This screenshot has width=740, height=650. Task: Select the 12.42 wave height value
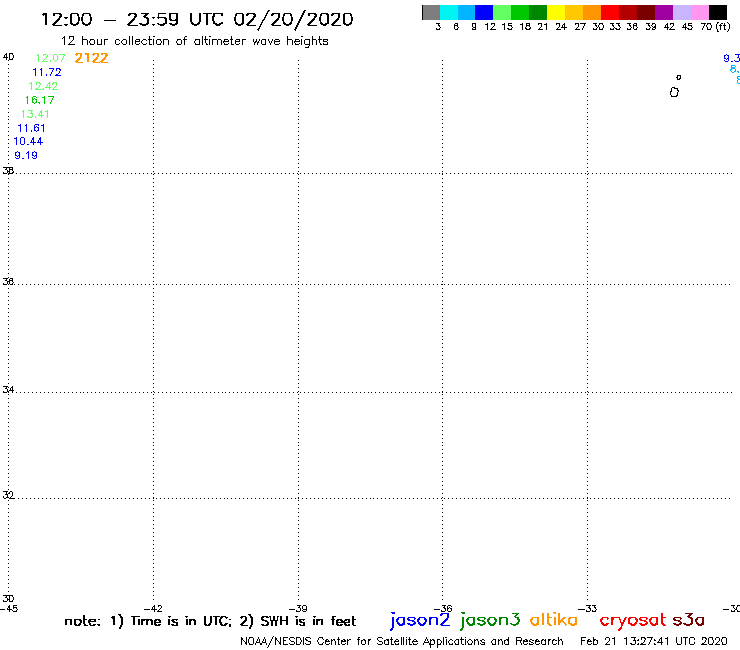43,86
